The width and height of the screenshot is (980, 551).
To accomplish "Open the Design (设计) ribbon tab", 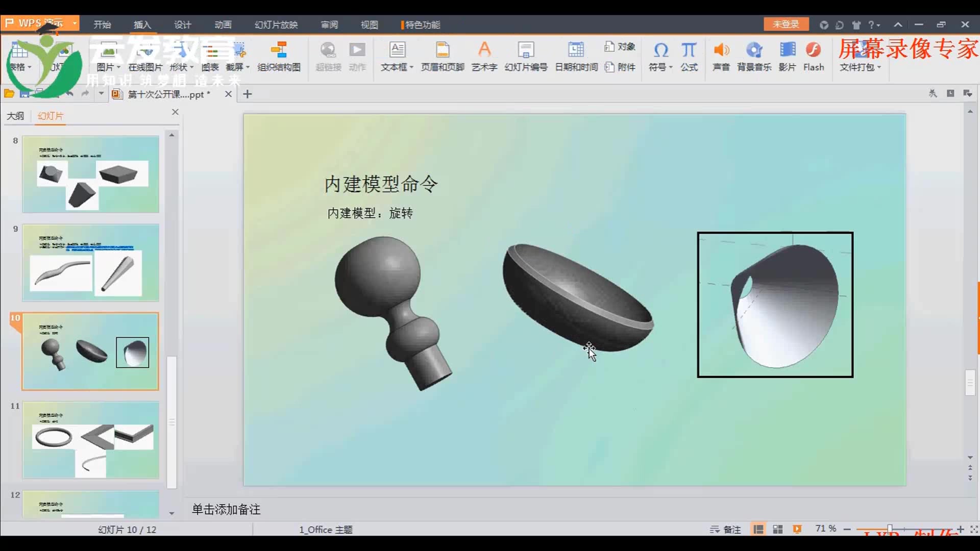I will [x=182, y=24].
